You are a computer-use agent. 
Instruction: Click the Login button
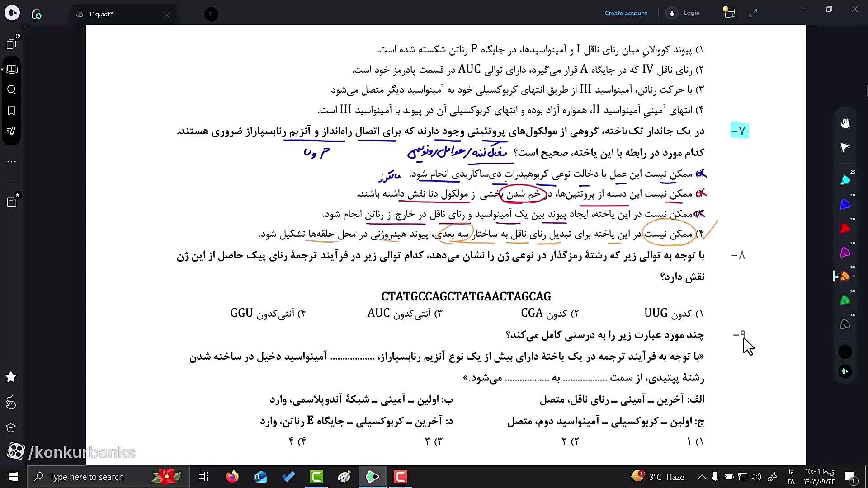(x=691, y=13)
